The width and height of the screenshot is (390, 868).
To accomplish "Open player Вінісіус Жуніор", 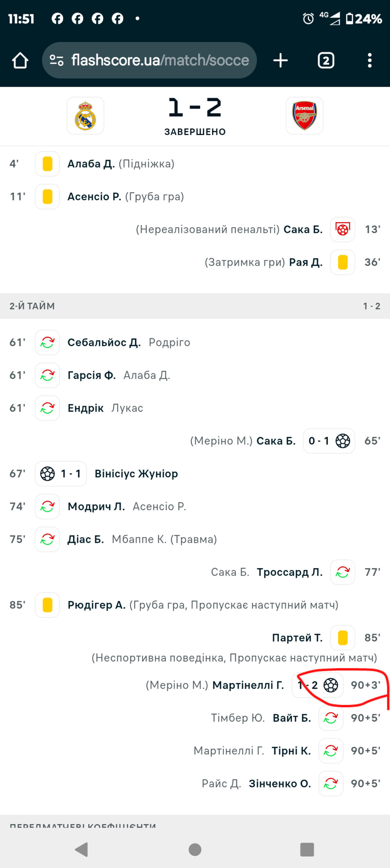I will [136, 474].
